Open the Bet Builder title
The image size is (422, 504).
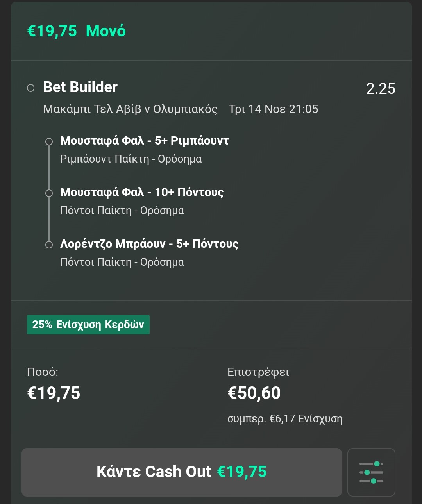click(80, 87)
